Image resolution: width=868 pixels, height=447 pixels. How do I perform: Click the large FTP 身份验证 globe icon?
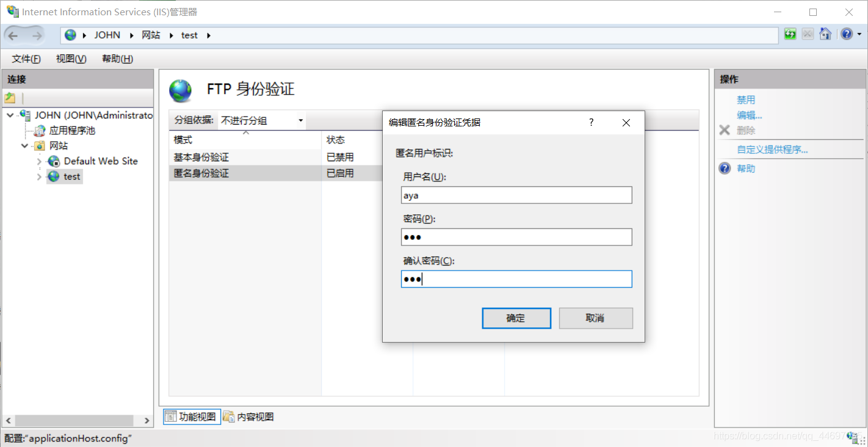tap(181, 90)
